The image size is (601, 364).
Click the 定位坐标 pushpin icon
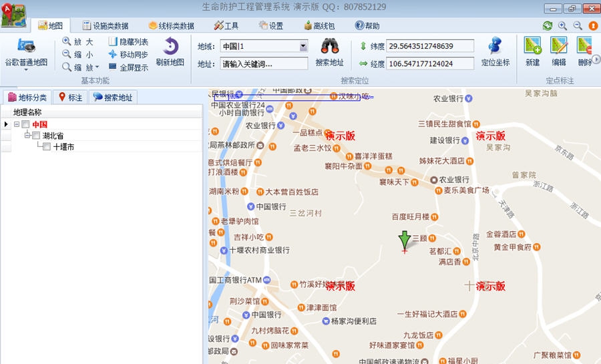pyautogui.click(x=495, y=46)
